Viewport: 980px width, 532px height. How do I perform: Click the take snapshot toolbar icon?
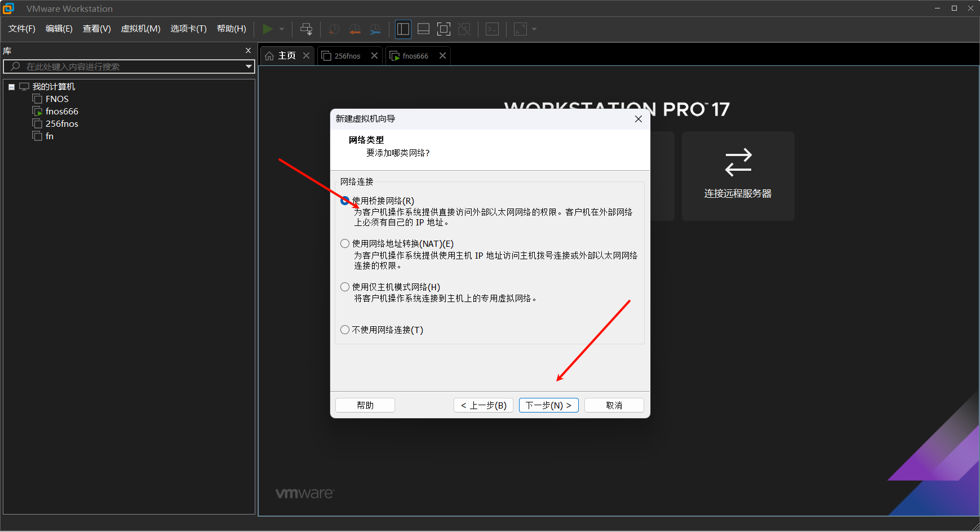[334, 29]
